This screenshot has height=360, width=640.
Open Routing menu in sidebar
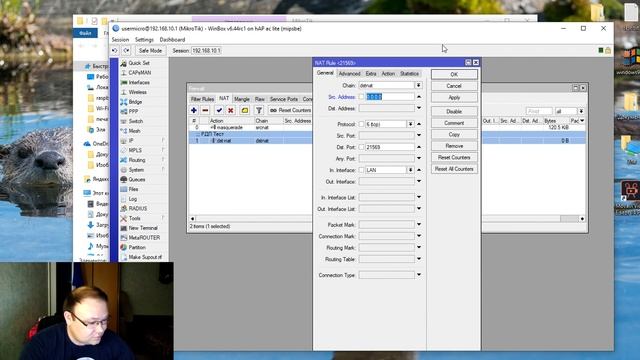(x=137, y=160)
